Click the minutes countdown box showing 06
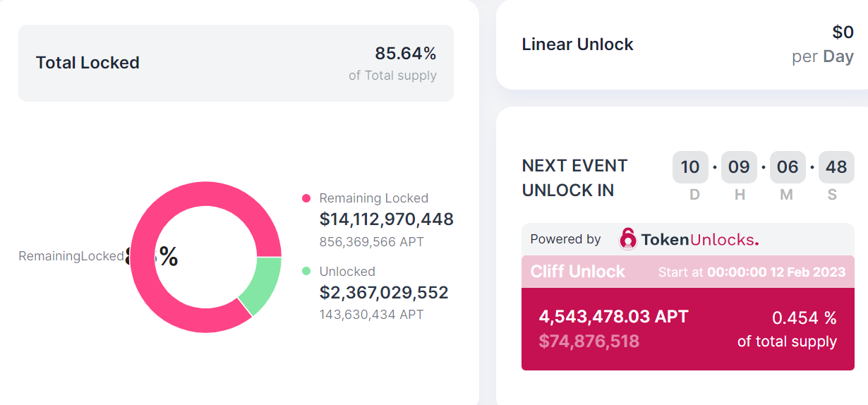 [x=788, y=167]
